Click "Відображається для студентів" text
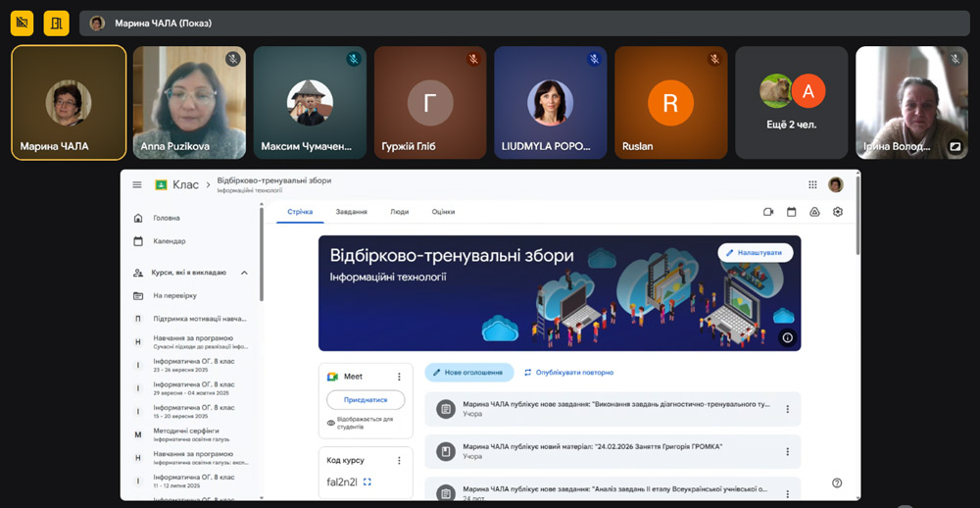980x508 pixels. click(x=365, y=423)
